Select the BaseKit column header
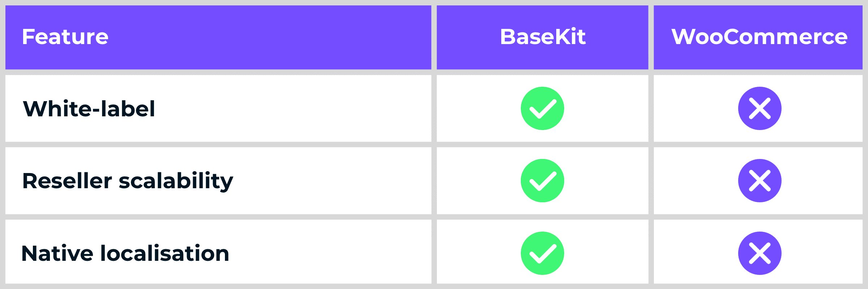The image size is (868, 289). click(542, 37)
